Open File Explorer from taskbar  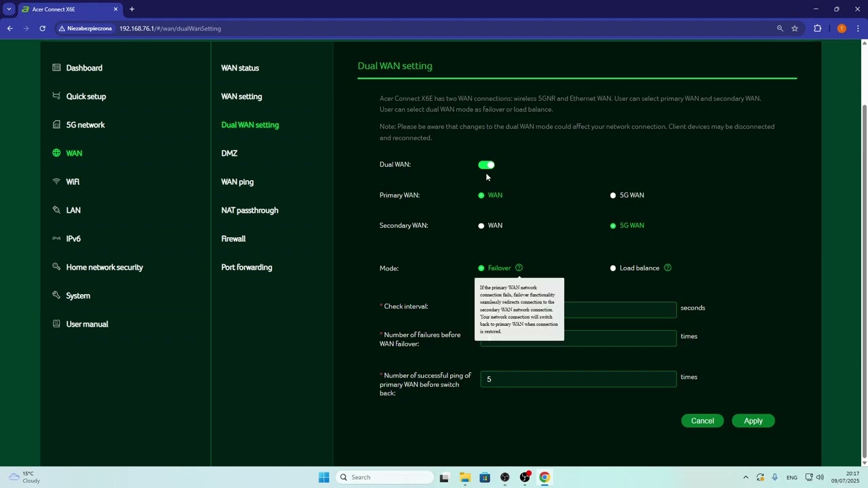click(465, 477)
